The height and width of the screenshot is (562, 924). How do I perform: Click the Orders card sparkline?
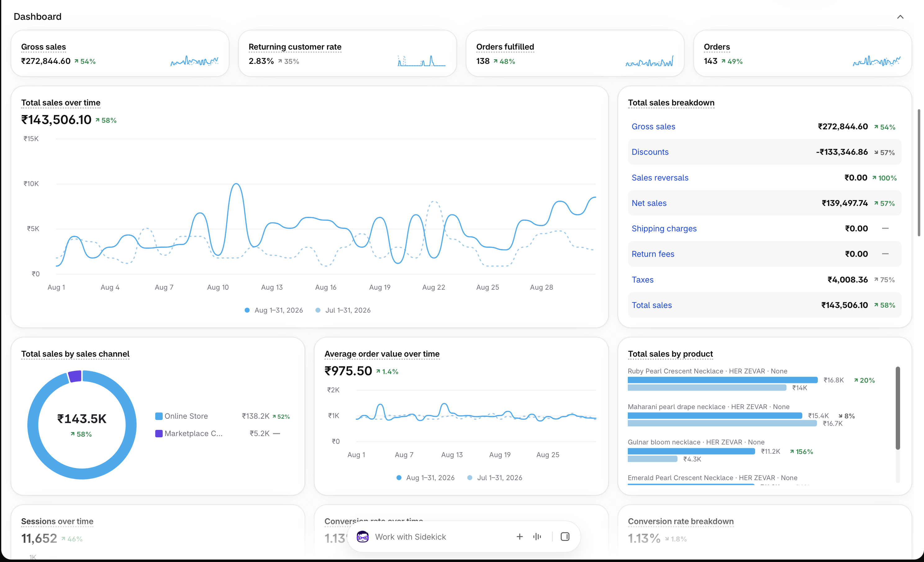coord(876,61)
